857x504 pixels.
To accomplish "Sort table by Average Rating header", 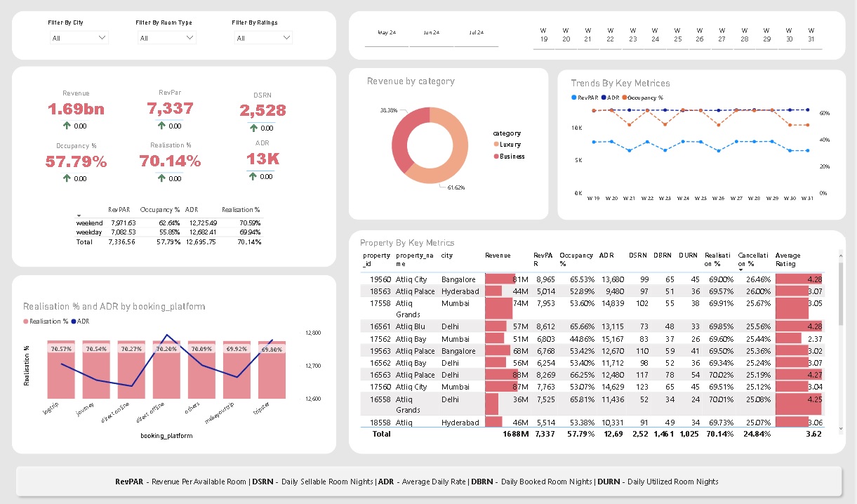I will (788, 260).
